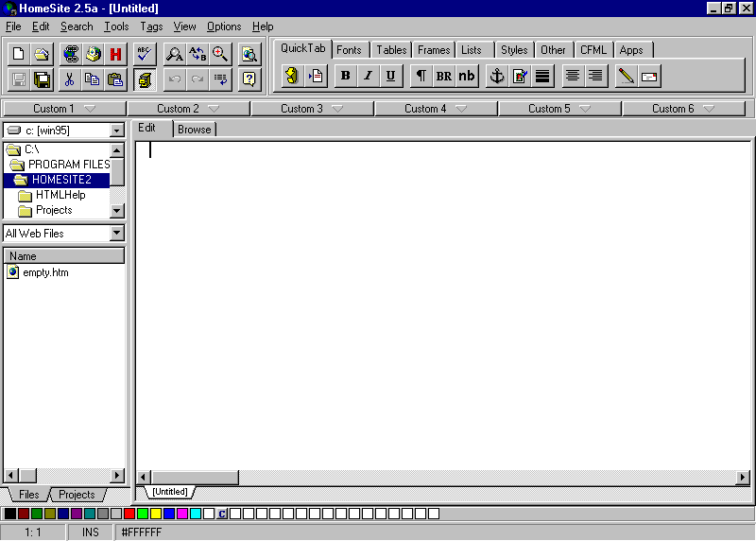Toggle the pressed file cabinet panel button

click(145, 79)
